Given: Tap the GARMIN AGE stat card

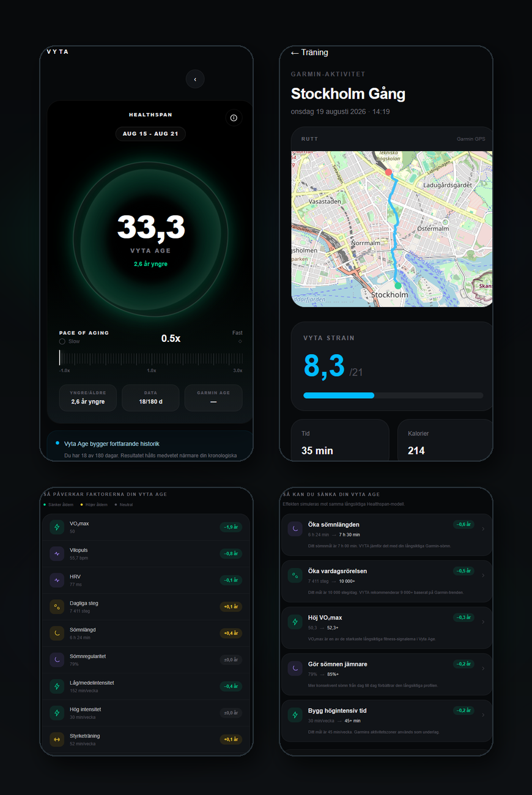Looking at the screenshot, I should (x=213, y=398).
